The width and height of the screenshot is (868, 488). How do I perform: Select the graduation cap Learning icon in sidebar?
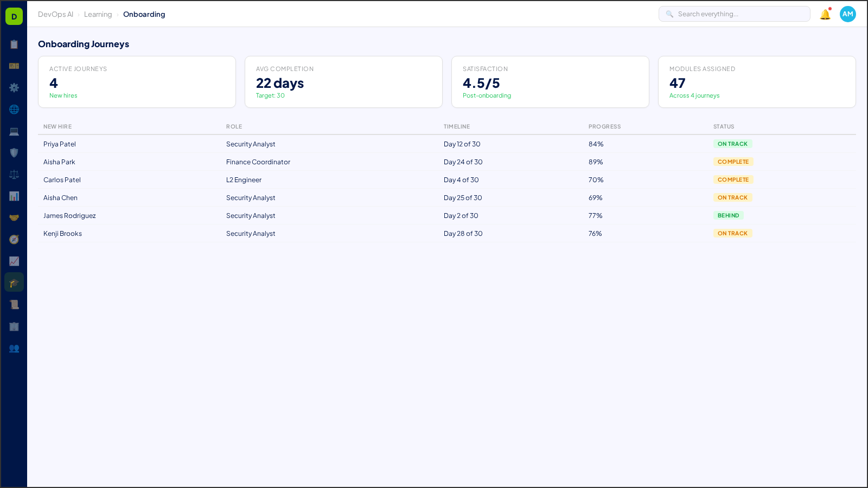(x=14, y=282)
